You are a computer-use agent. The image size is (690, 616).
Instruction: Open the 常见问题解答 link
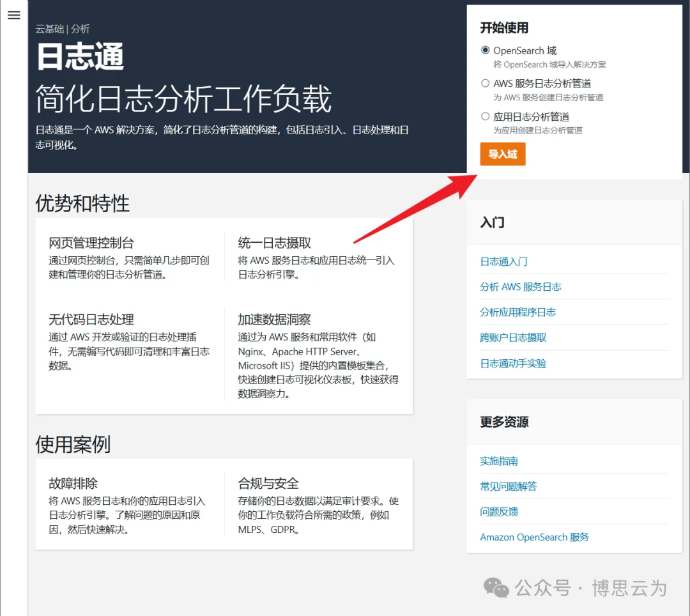tap(509, 486)
